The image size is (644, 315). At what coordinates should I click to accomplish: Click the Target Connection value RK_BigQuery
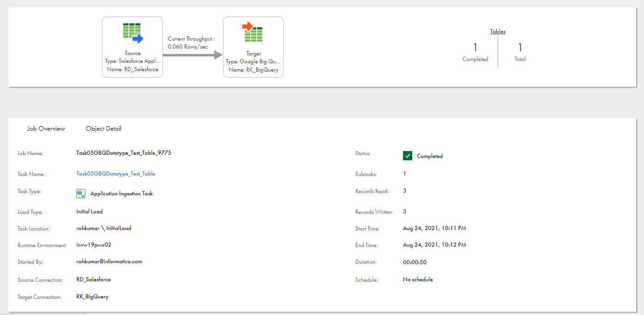click(92, 297)
